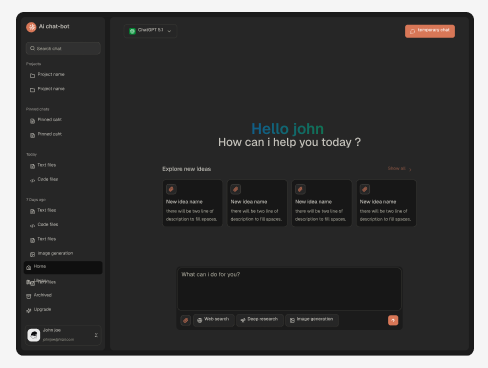Click the John joe avatar picture
The height and width of the screenshot is (368, 488).
pos(34,335)
